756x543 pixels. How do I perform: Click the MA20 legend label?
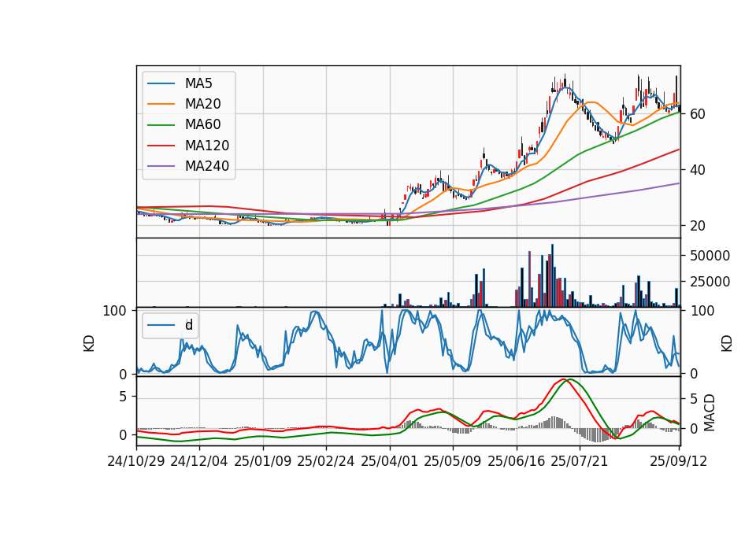pos(202,104)
